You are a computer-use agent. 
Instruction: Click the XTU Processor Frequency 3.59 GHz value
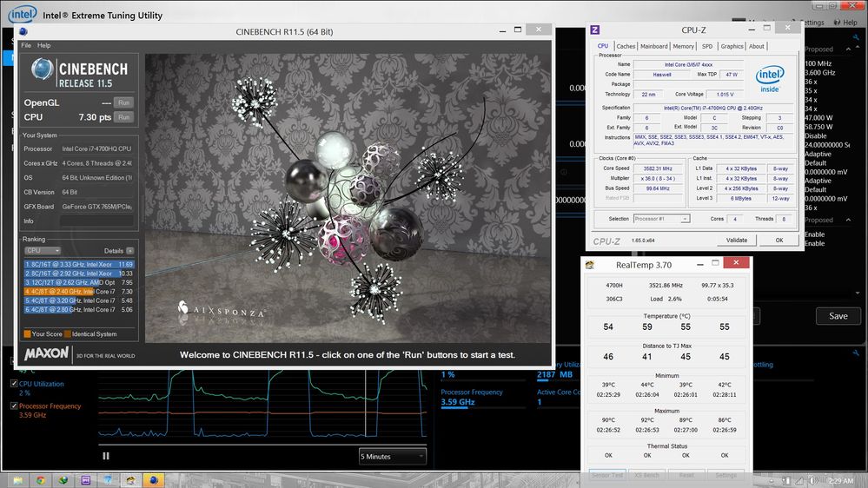click(x=458, y=402)
